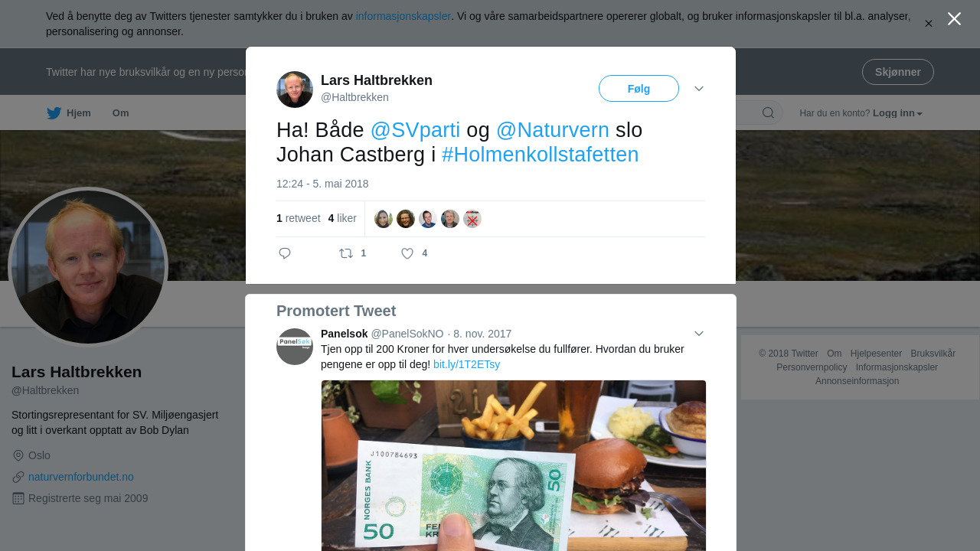Open naturvernforbundet.no profile link
Screen dimensions: 980x551
click(x=81, y=477)
